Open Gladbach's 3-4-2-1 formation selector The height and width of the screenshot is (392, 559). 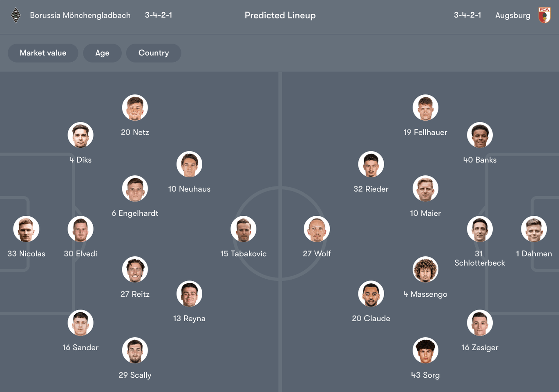point(159,15)
